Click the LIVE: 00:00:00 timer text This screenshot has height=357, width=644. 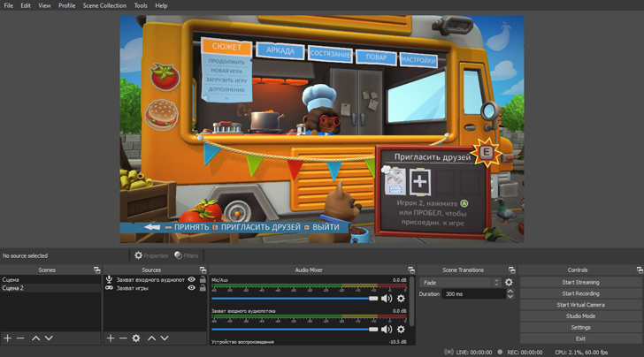(474, 352)
